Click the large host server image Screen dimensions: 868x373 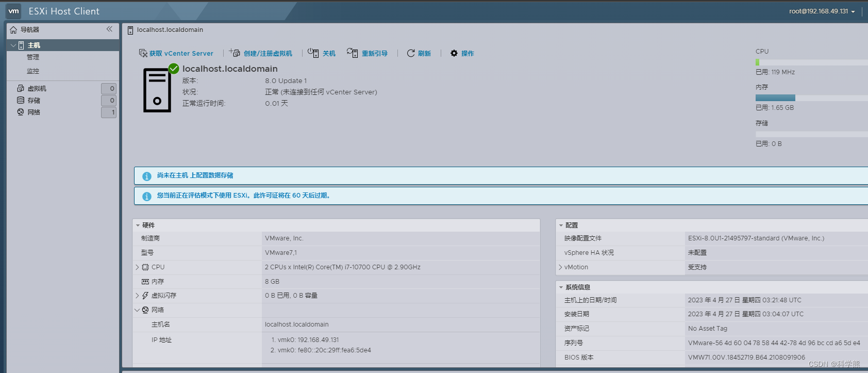click(157, 90)
